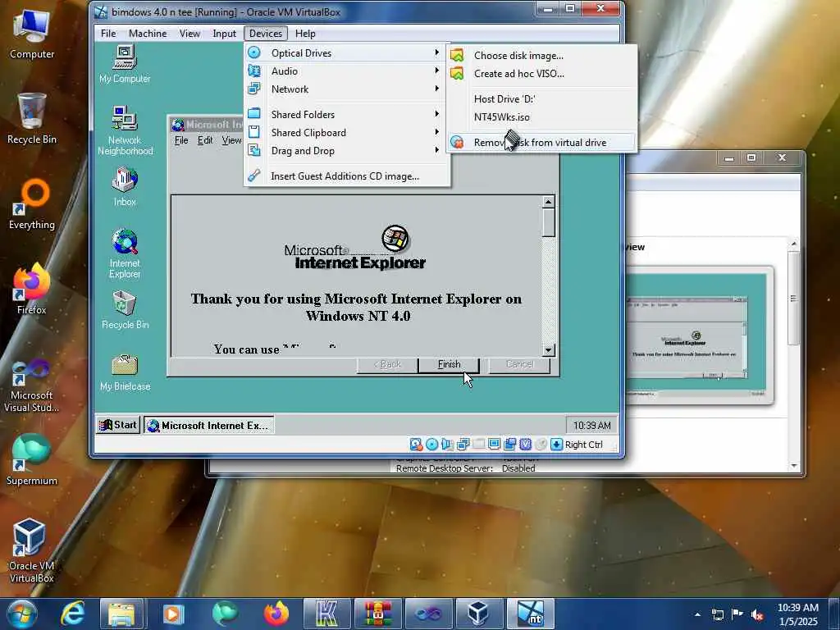Image resolution: width=840 pixels, height=630 pixels.
Task: Select Create ad hoc VISO
Action: click(x=541, y=73)
